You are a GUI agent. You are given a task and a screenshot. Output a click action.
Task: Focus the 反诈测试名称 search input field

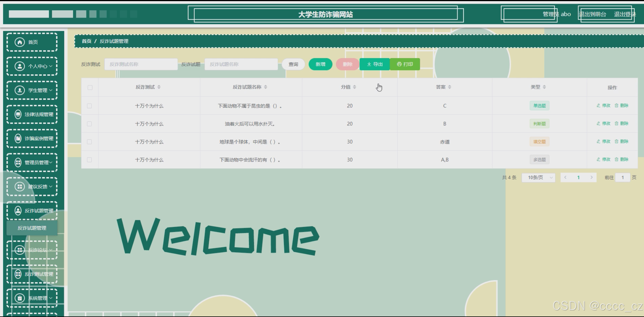click(141, 64)
